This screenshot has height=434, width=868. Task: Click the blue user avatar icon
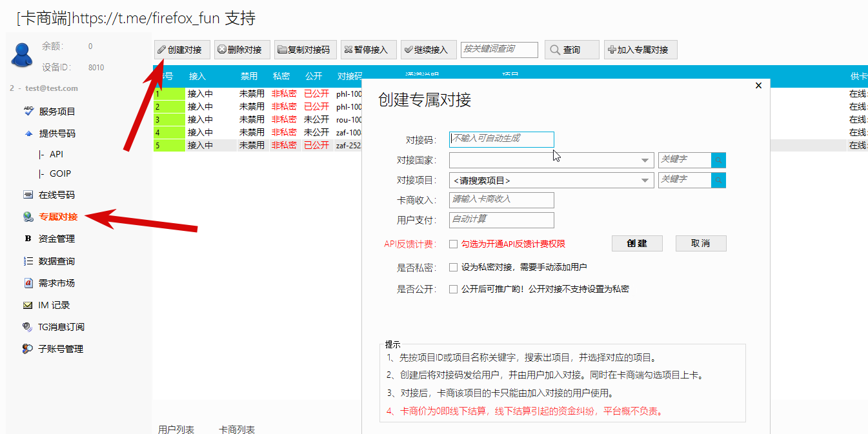22,55
